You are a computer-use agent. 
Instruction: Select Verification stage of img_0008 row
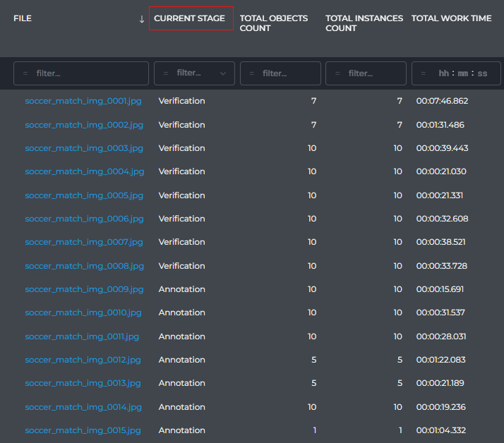coord(181,266)
